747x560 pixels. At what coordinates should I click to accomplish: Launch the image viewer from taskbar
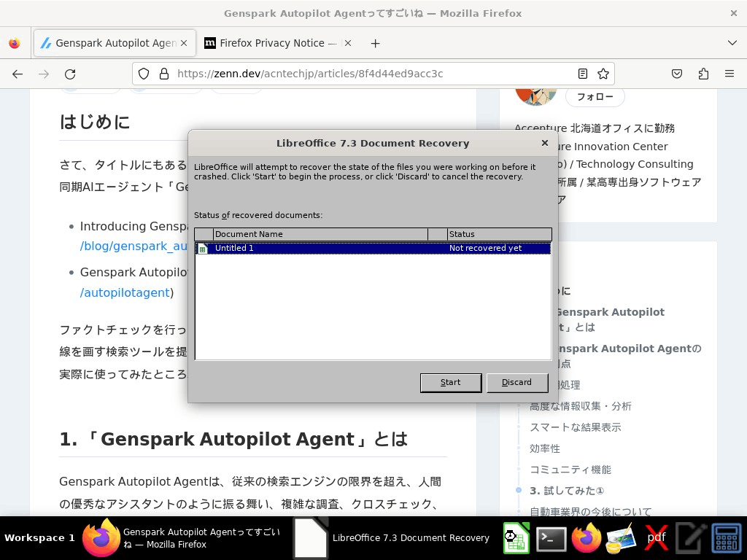pos(621,539)
